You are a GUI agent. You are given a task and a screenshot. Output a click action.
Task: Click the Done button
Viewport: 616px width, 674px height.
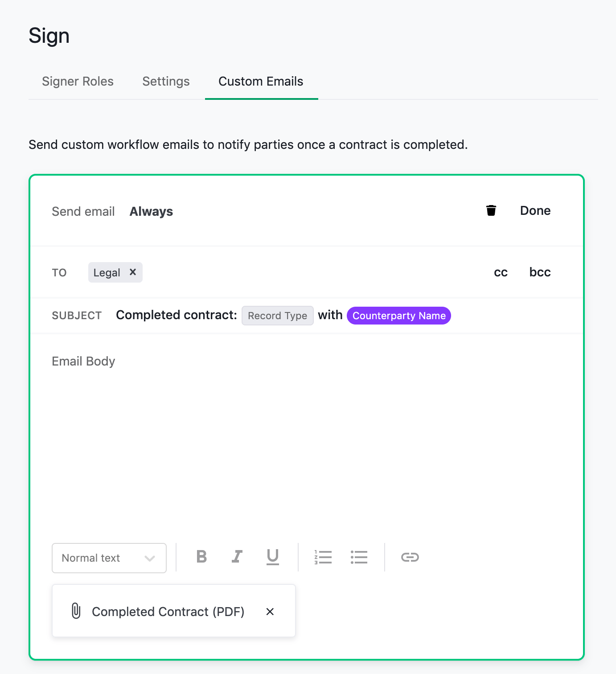pyautogui.click(x=535, y=210)
